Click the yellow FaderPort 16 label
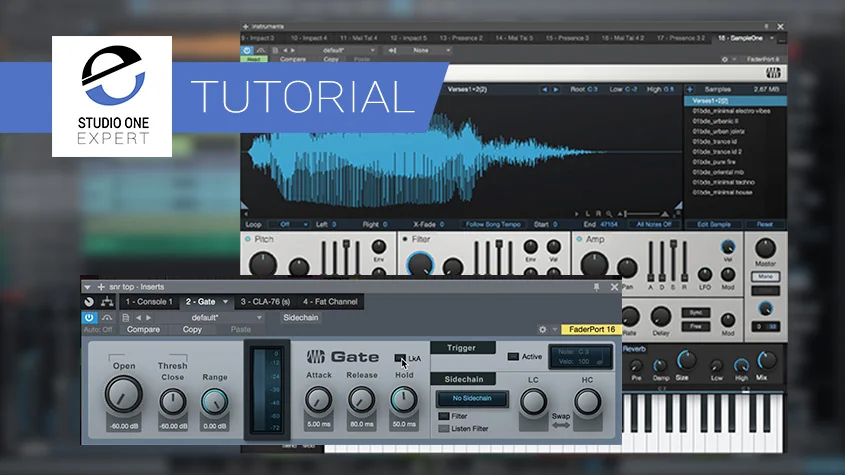Viewport: 845px width, 475px height. pyautogui.click(x=592, y=329)
